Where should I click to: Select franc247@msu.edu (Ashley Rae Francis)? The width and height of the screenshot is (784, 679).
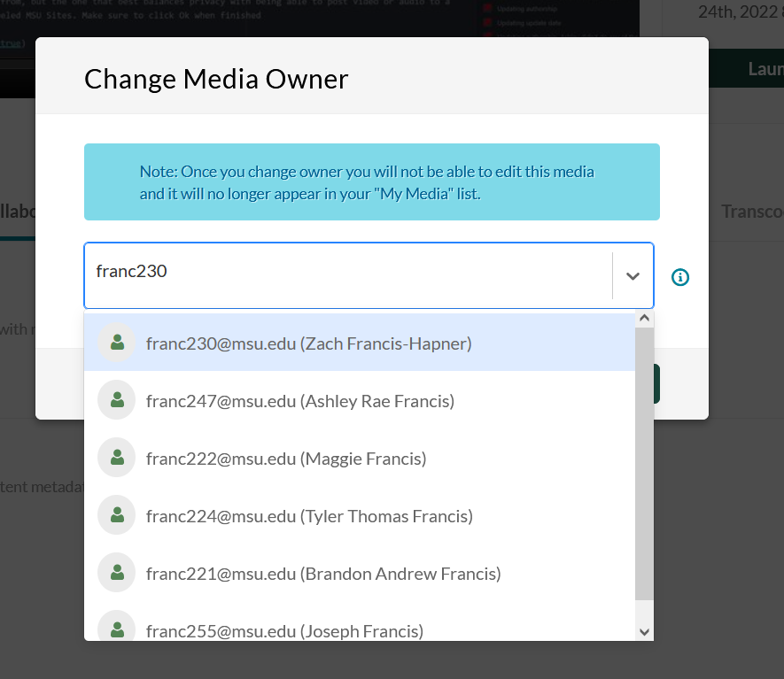click(360, 400)
